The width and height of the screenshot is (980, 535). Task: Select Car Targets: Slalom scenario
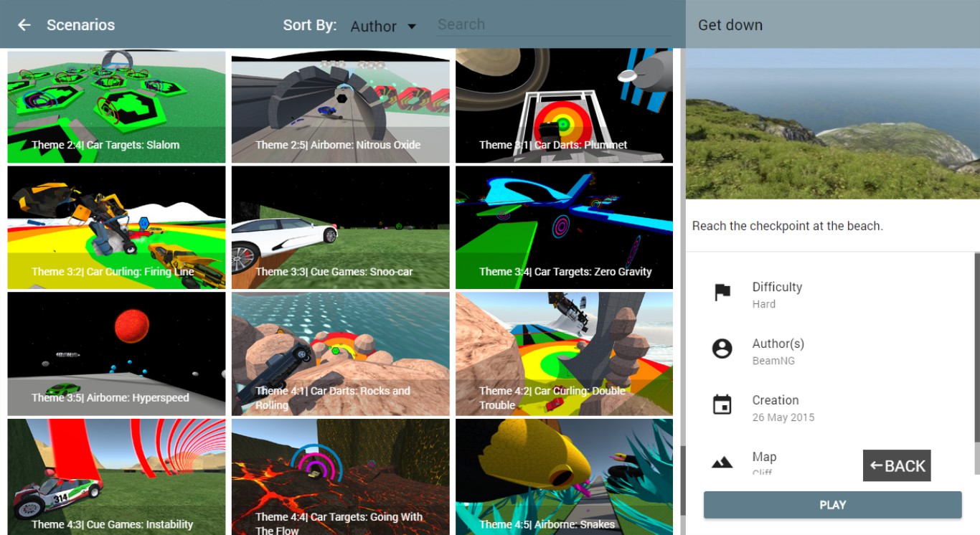(116, 106)
